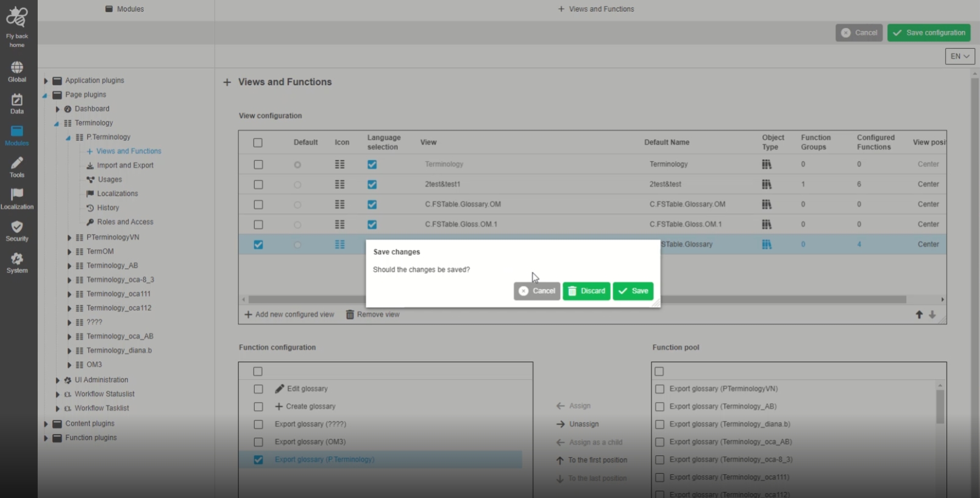This screenshot has height=498, width=980.
Task: Open the Localization flag icon
Action: pyautogui.click(x=17, y=195)
